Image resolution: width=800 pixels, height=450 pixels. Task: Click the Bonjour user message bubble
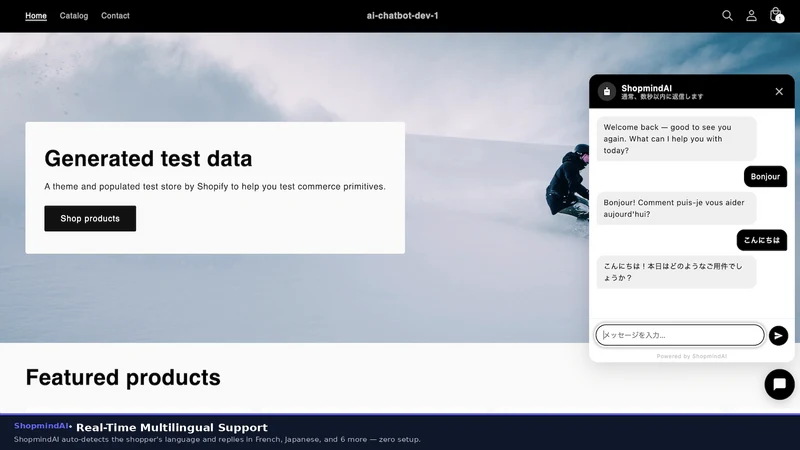765,177
